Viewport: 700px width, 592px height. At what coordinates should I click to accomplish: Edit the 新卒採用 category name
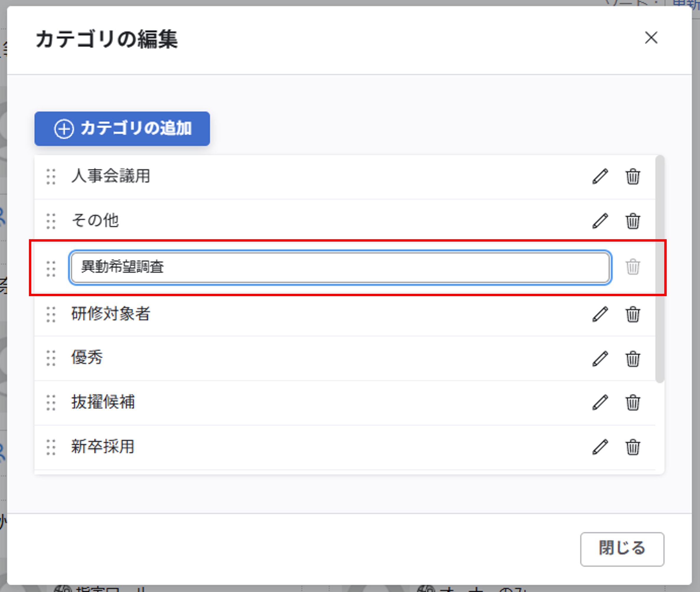tap(600, 447)
